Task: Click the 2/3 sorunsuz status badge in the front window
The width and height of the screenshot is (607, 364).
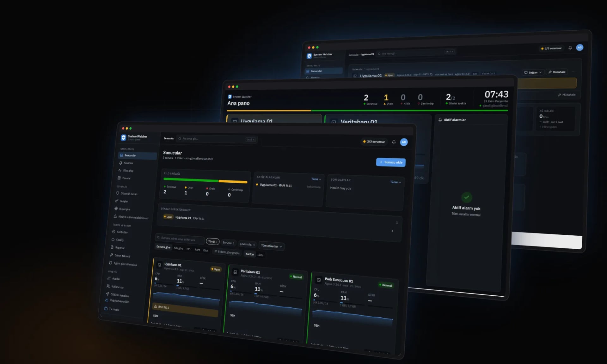Action: pyautogui.click(x=374, y=142)
